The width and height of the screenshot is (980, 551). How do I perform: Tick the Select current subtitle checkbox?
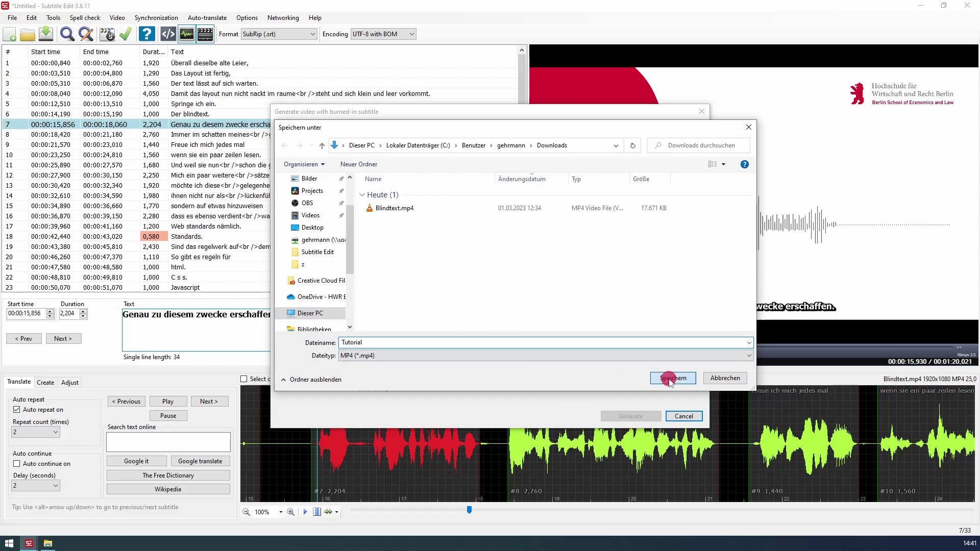click(244, 379)
